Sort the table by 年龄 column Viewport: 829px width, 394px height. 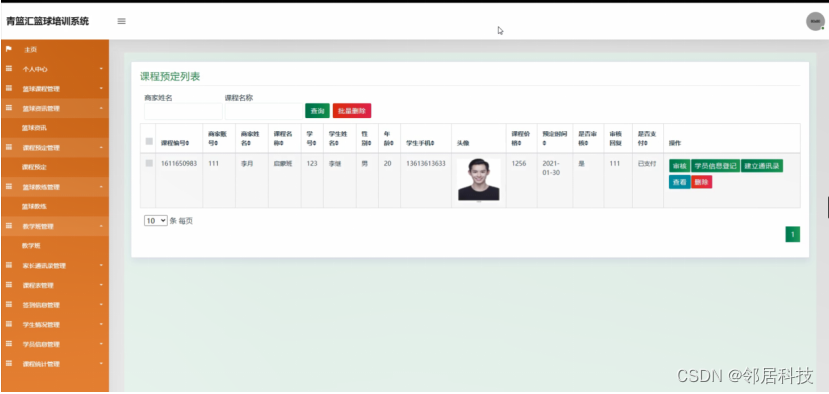click(388, 139)
